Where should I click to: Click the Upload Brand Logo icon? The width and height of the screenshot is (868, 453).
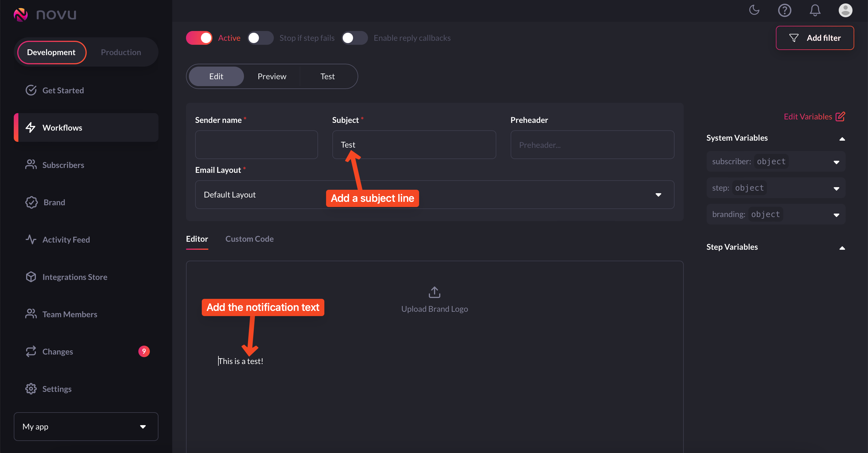[434, 292]
